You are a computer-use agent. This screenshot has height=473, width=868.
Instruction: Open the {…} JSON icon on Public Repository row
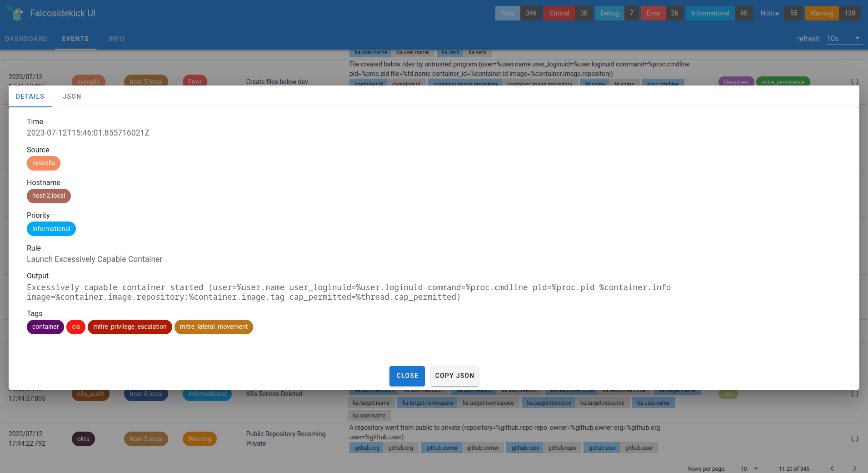(x=854, y=439)
